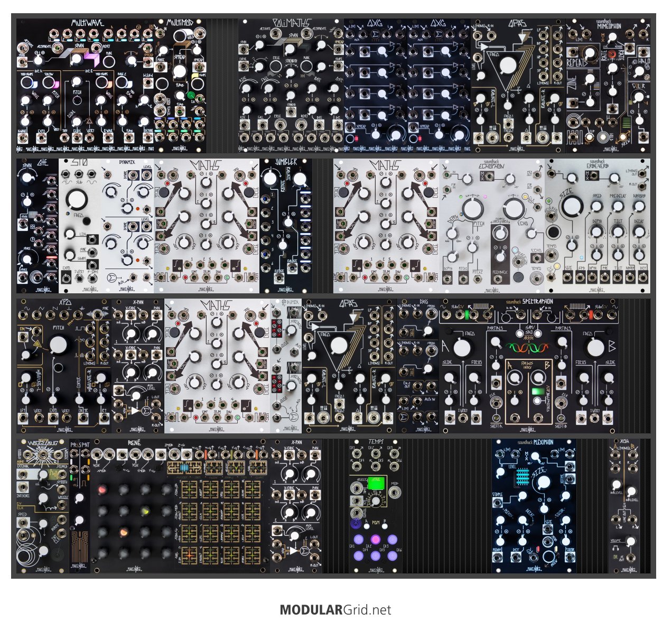Click the STO large FREQ knob

pos(77,199)
